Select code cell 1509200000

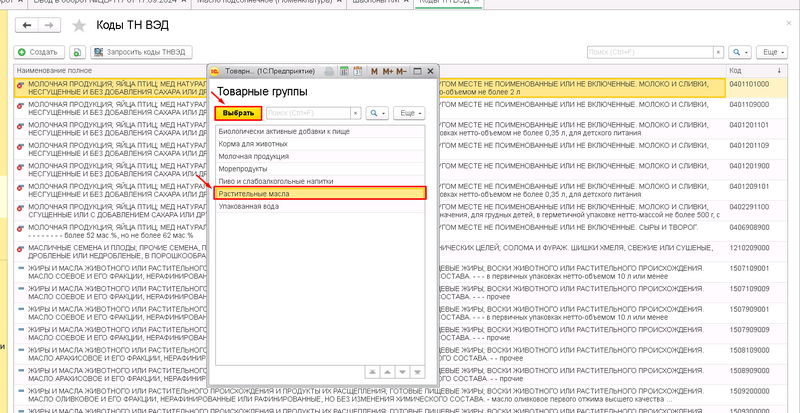pyautogui.click(x=757, y=394)
